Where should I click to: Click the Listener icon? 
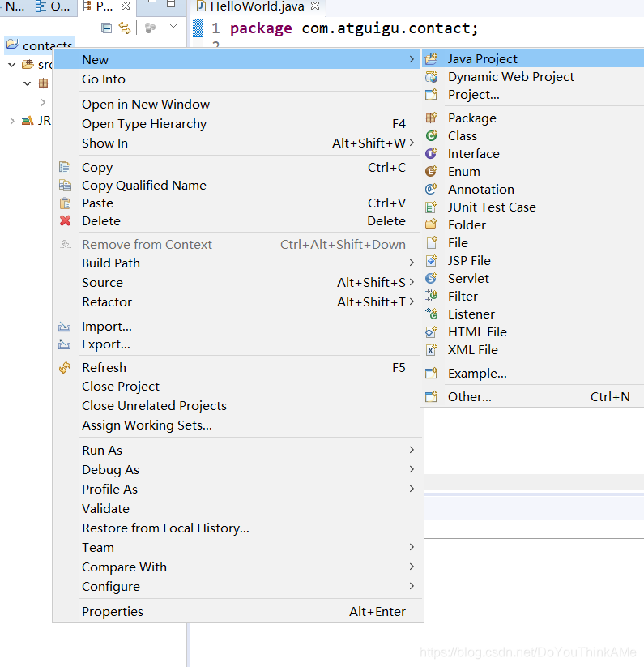(431, 314)
